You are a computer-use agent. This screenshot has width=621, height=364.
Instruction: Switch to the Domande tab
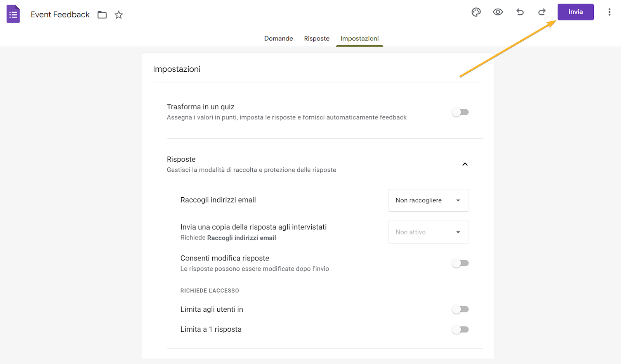click(279, 38)
